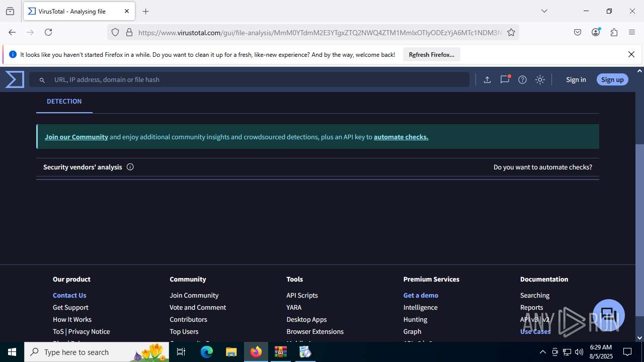Screen dimensions: 644x362
Task: Open the Join our Community link
Action: pos(76,137)
